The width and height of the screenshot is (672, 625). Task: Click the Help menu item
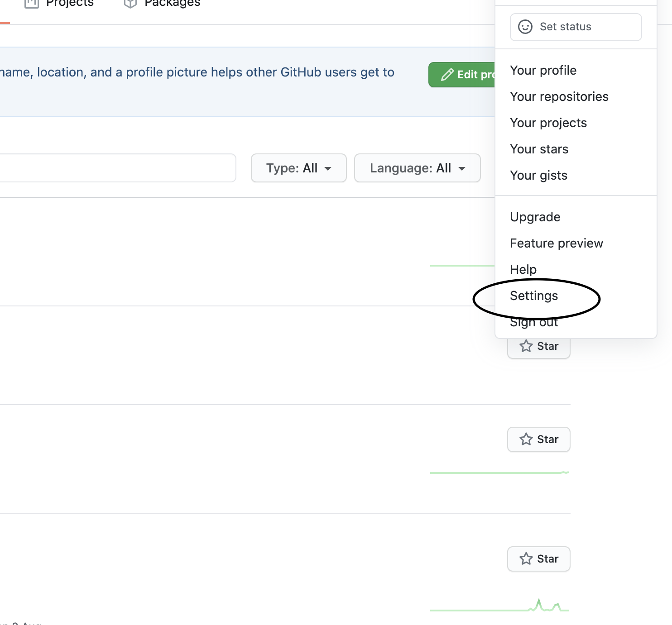pyautogui.click(x=523, y=270)
